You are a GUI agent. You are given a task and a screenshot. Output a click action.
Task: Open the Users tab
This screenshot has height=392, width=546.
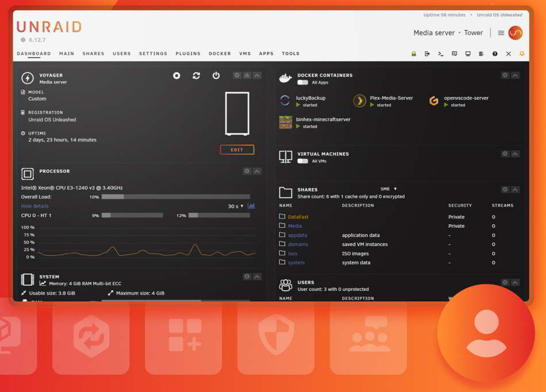121,53
